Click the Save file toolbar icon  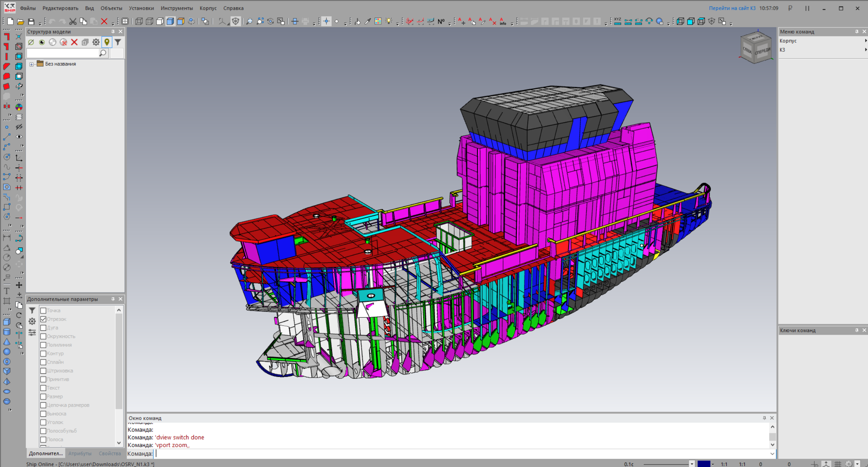pos(31,22)
